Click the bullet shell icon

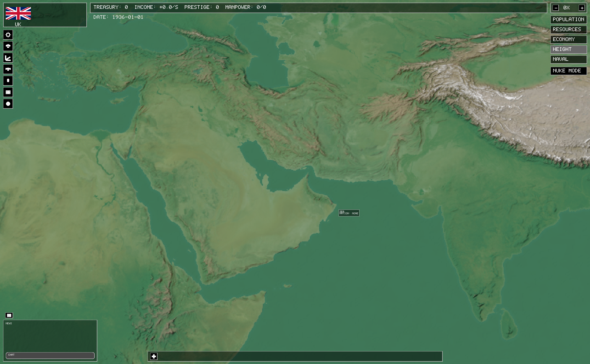coord(8,81)
